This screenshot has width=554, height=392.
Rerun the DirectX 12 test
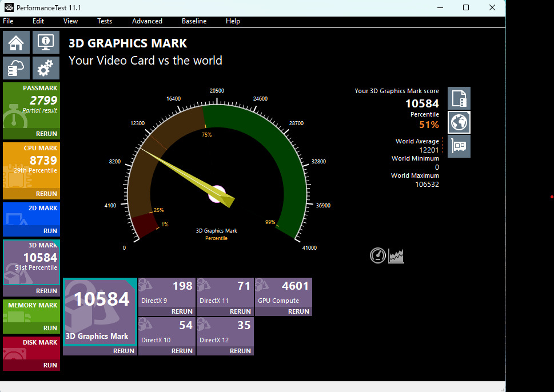[x=240, y=351]
